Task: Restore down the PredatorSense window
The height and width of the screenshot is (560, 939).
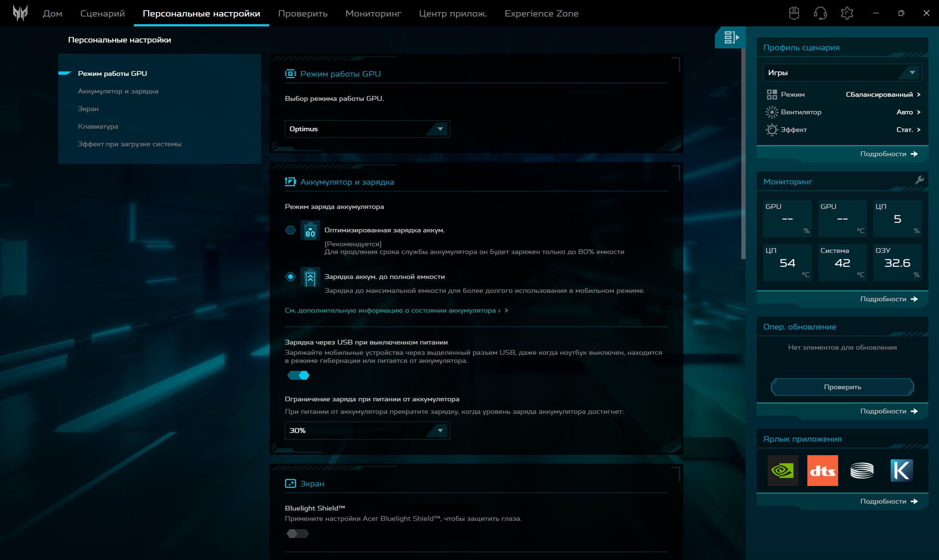Action: click(901, 13)
